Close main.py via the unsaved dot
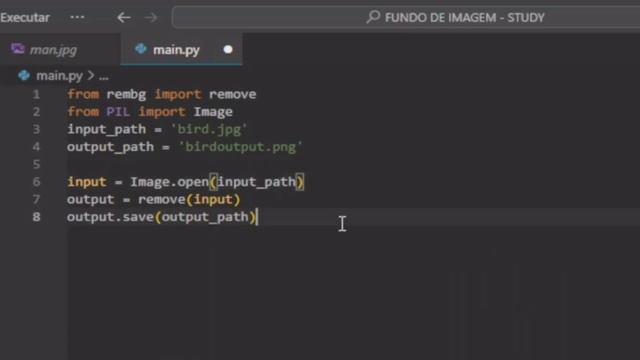640x360 pixels. 228,49
